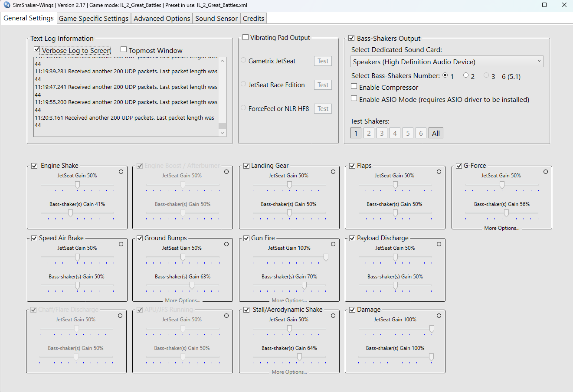The image size is (573, 392).
Task: Enable the Compressor checkbox
Action: tap(354, 87)
